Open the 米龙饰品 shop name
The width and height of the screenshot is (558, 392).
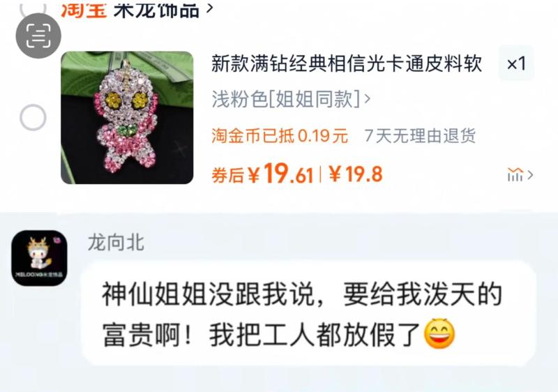(x=156, y=9)
